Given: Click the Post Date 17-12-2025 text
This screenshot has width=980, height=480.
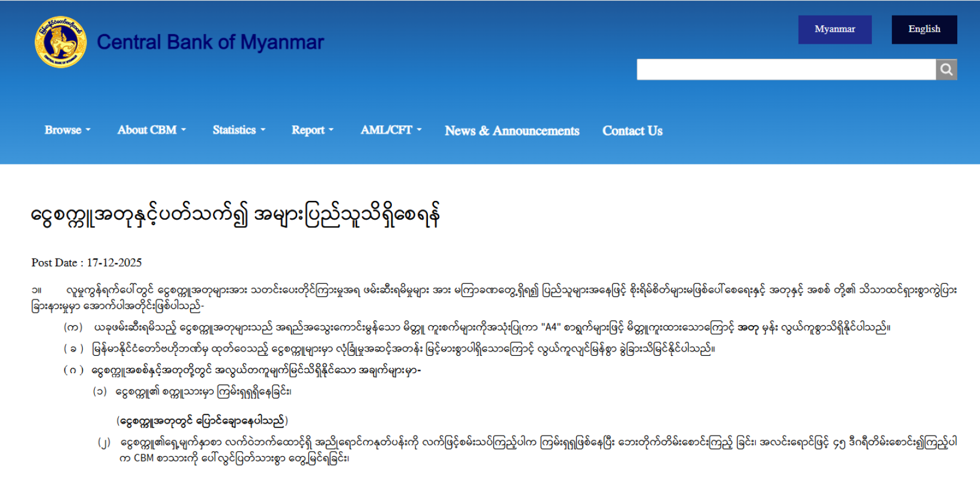Looking at the screenshot, I should [86, 263].
